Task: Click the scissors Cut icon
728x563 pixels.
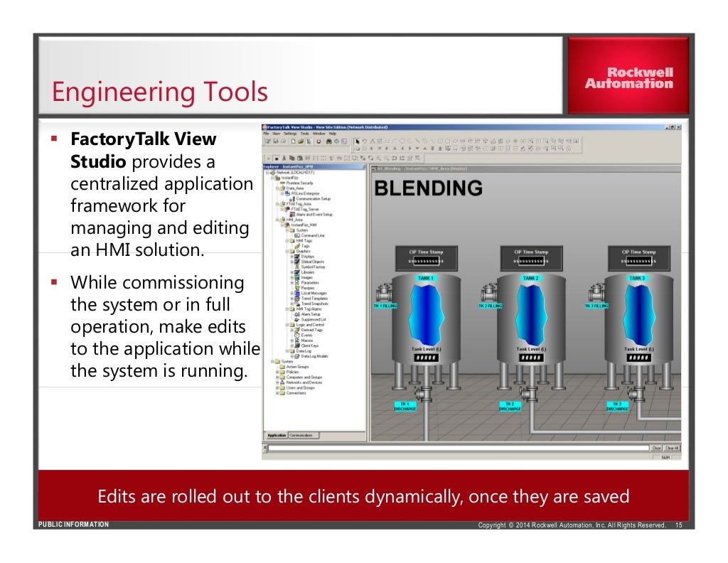Action: (x=284, y=159)
